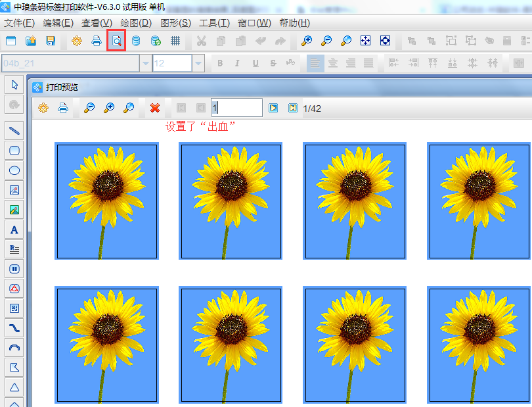Click the printer icon in preview toolbar
Screen dimensions: 532x407
pos(63,108)
